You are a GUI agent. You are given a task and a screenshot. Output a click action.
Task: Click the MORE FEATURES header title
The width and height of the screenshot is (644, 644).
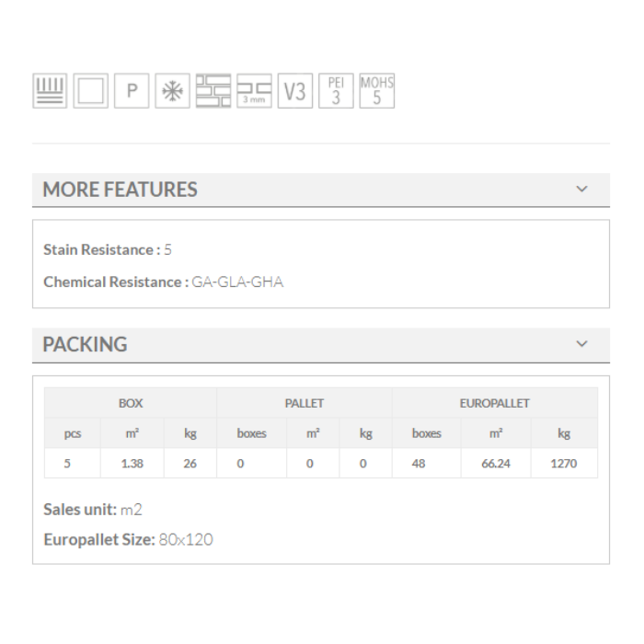pyautogui.click(x=121, y=190)
